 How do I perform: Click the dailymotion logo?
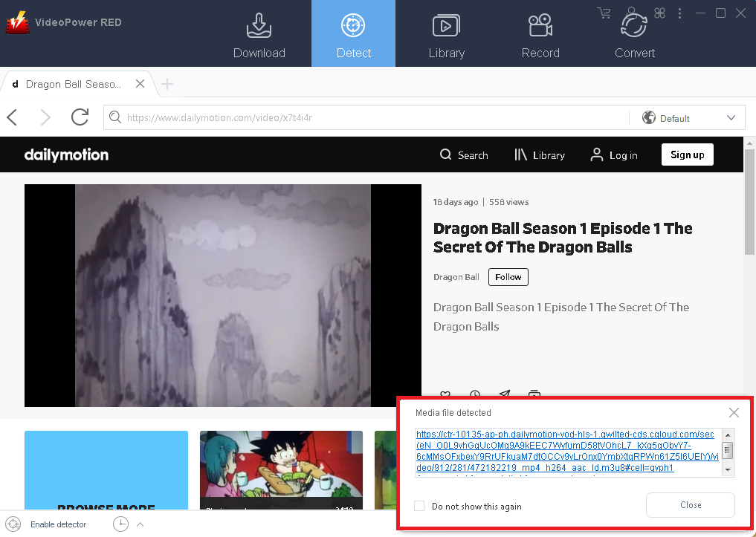(x=67, y=154)
